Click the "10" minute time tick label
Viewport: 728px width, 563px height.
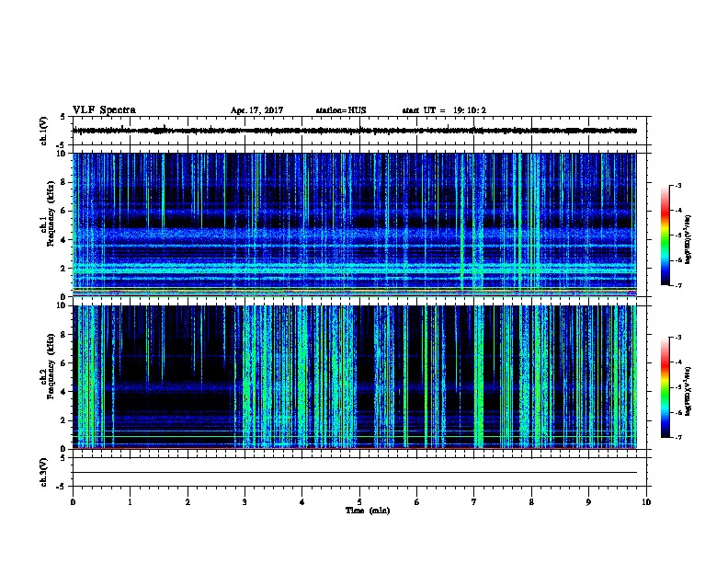(646, 502)
